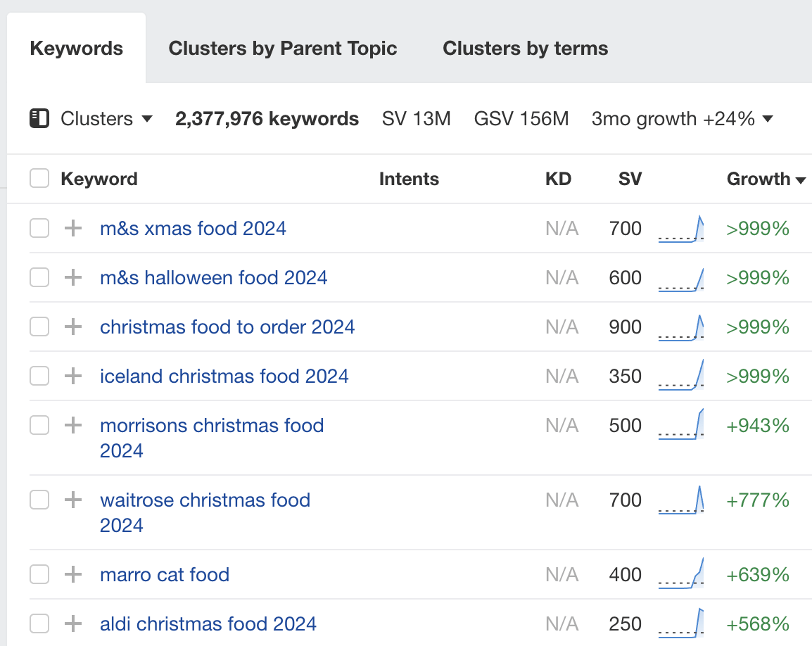Select all keywords using the header checkbox

coord(39,178)
